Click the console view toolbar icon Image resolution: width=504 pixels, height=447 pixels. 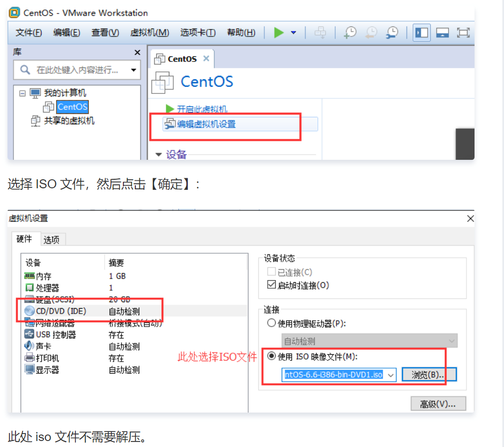point(442,32)
